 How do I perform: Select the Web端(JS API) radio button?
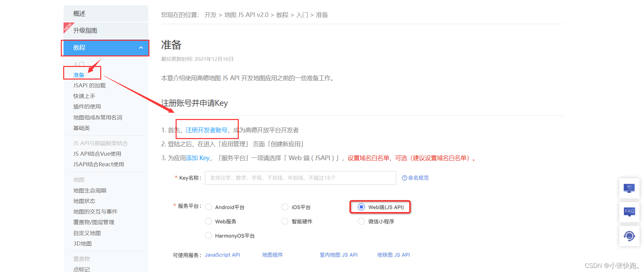point(361,207)
